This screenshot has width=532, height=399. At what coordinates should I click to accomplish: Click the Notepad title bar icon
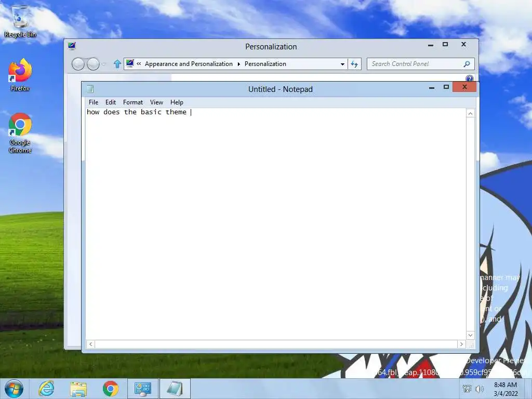click(90, 89)
